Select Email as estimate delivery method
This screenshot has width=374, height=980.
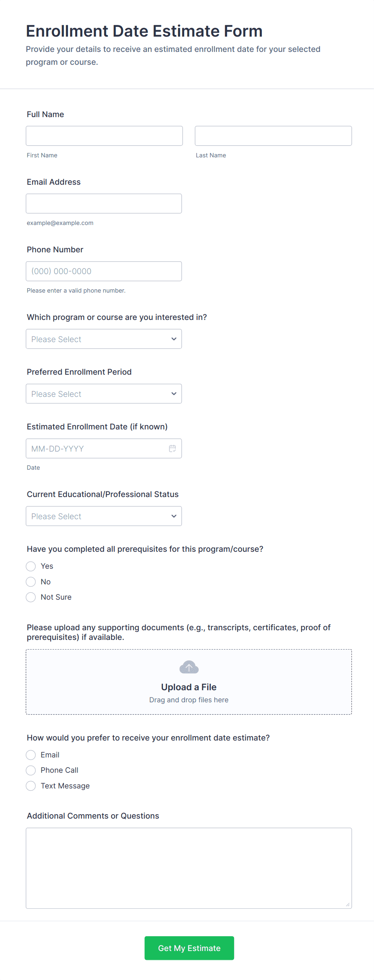click(31, 755)
